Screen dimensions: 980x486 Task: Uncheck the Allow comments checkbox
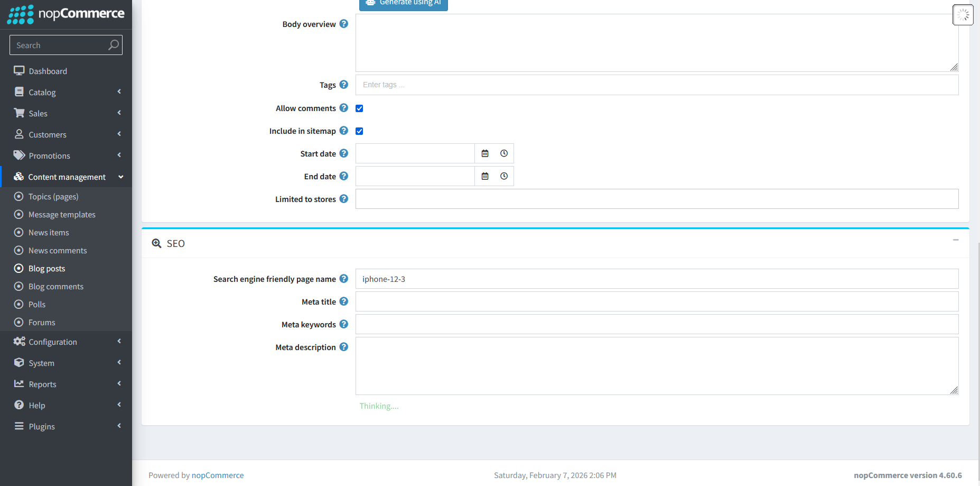359,108
